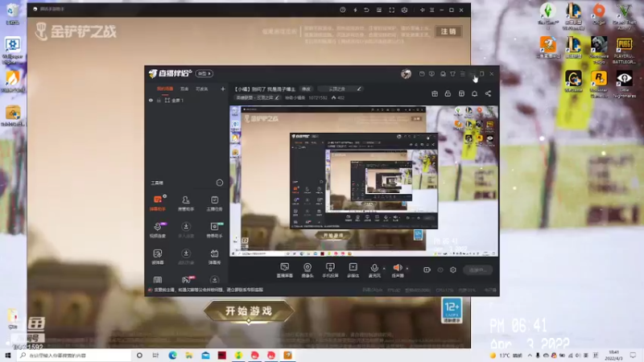
Task: Open the 弹幕库 TV-shaped tool
Action: tap(214, 257)
